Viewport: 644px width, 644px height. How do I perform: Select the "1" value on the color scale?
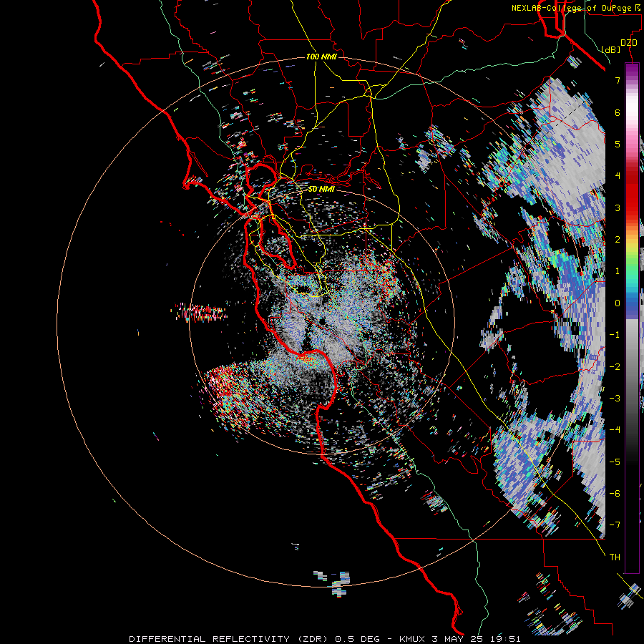[618, 271]
